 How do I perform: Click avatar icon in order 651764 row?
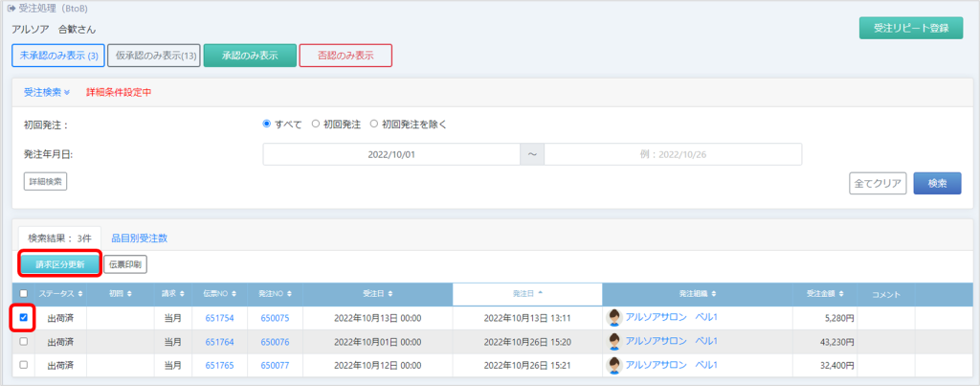[x=614, y=341]
